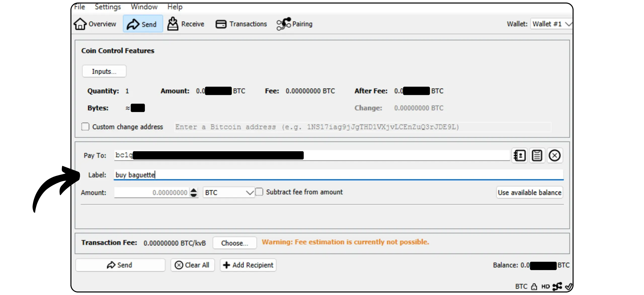Click the Pairing toolbar icon
Screen dimensions: 644x295
(284, 24)
